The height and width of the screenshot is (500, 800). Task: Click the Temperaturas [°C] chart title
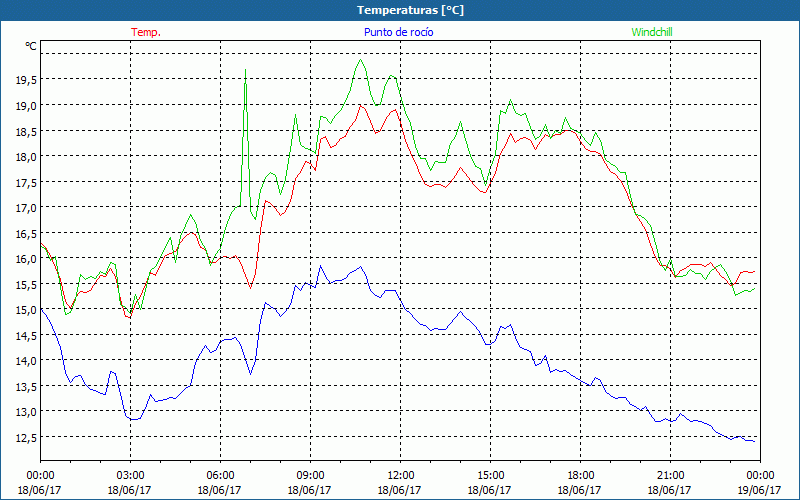click(x=410, y=10)
